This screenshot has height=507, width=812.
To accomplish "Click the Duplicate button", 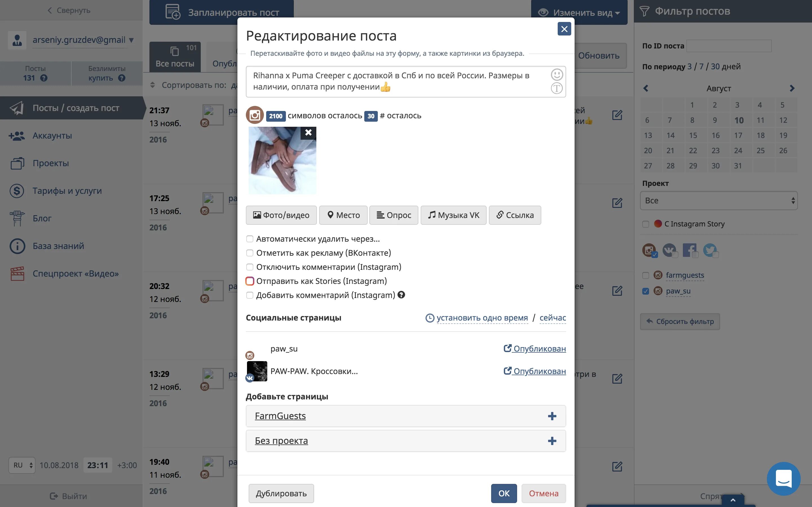I will pos(281,493).
